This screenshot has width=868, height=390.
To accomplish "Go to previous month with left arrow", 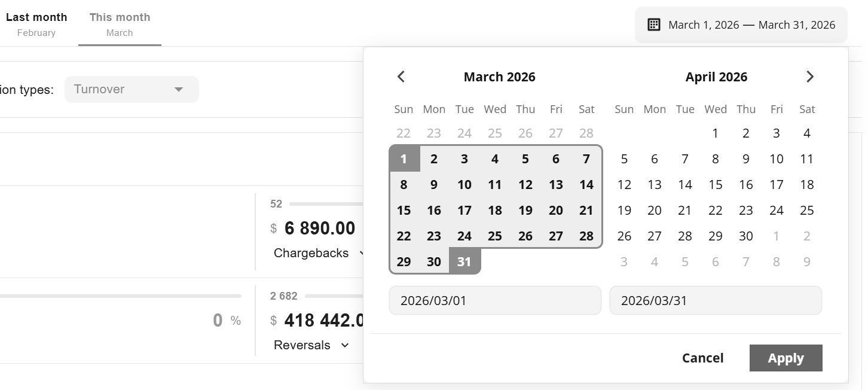I will [x=401, y=77].
